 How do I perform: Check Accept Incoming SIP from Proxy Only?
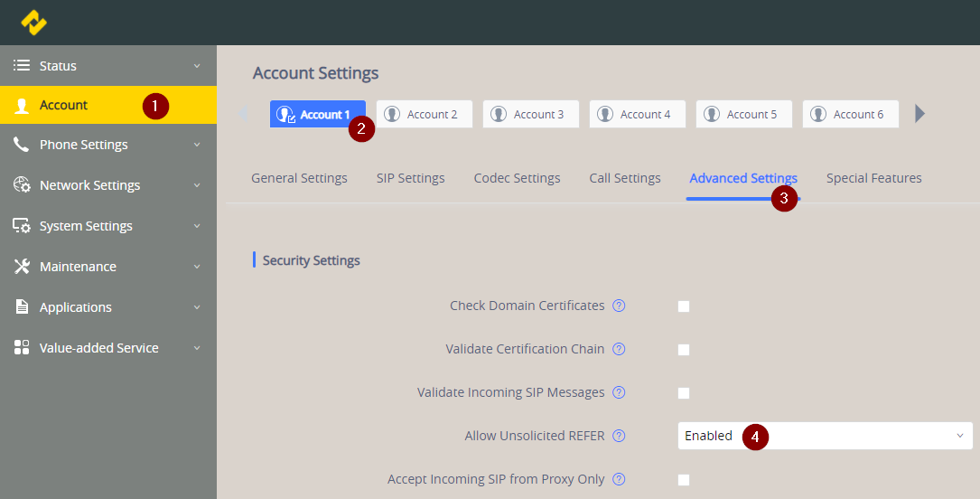coord(684,480)
